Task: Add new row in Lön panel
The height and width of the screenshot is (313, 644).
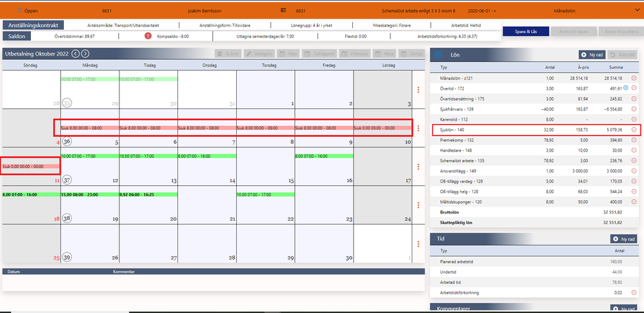Action: [592, 54]
